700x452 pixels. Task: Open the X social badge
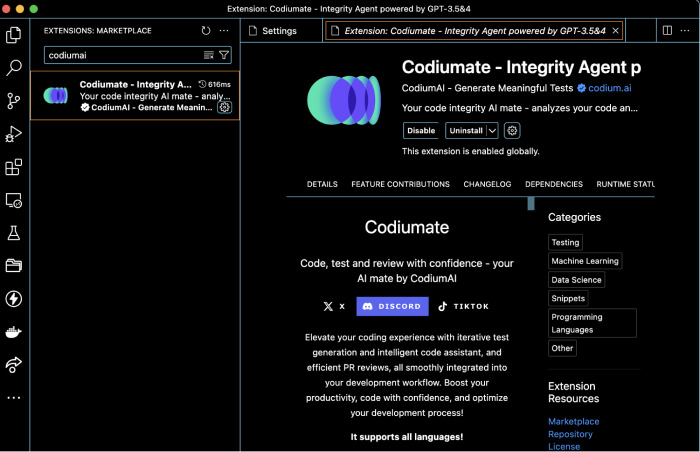point(334,306)
